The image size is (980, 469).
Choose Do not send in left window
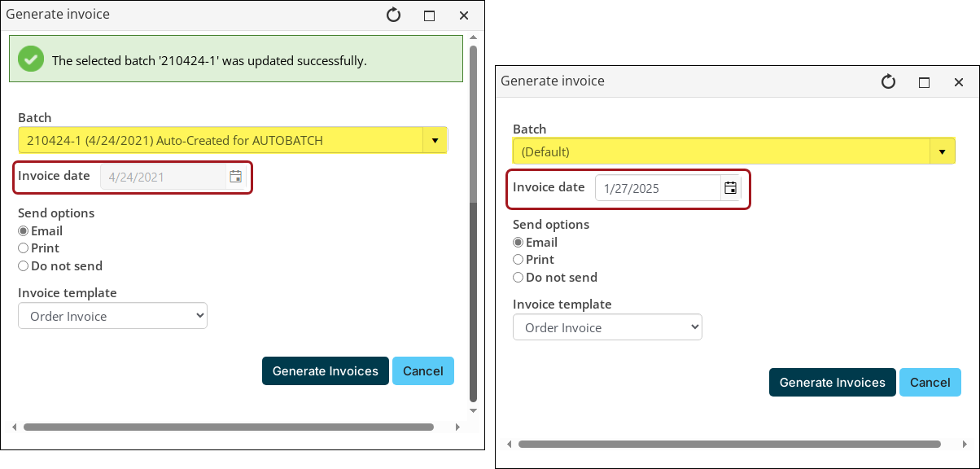(24, 266)
